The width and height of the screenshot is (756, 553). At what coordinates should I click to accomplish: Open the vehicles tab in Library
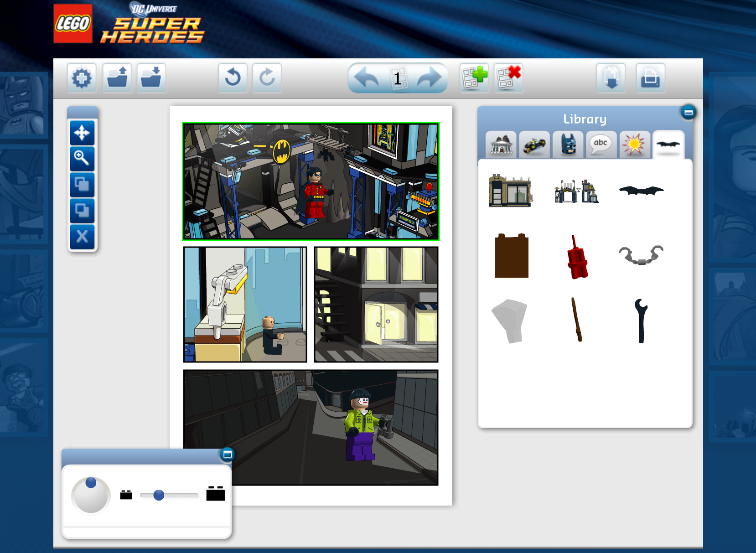(x=534, y=145)
